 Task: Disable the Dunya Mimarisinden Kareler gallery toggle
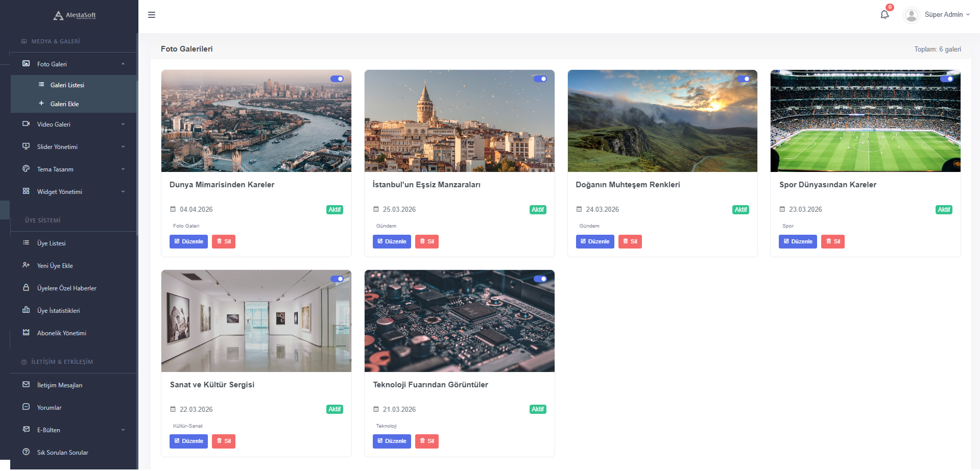tap(337, 79)
